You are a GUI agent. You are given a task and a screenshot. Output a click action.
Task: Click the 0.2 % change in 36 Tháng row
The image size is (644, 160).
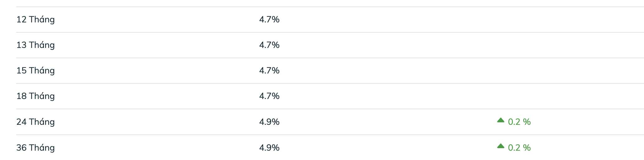pos(519,148)
